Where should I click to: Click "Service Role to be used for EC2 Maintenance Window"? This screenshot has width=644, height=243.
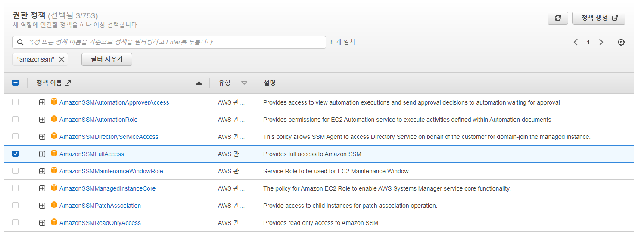[336, 171]
